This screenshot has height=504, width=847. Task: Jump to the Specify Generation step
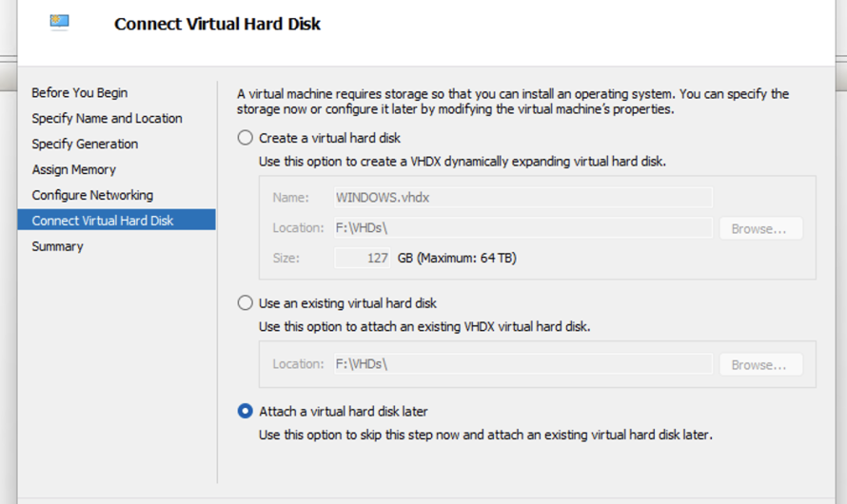85,144
